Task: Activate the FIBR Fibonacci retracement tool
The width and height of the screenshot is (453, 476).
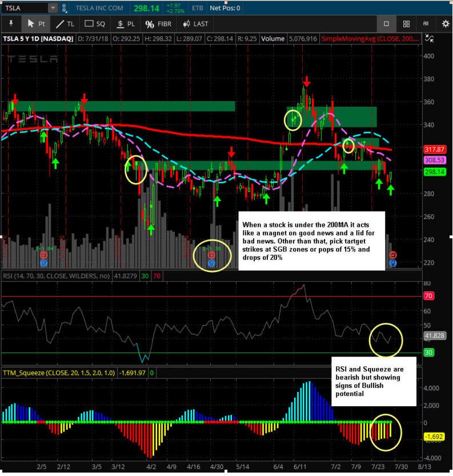Action: [x=158, y=24]
